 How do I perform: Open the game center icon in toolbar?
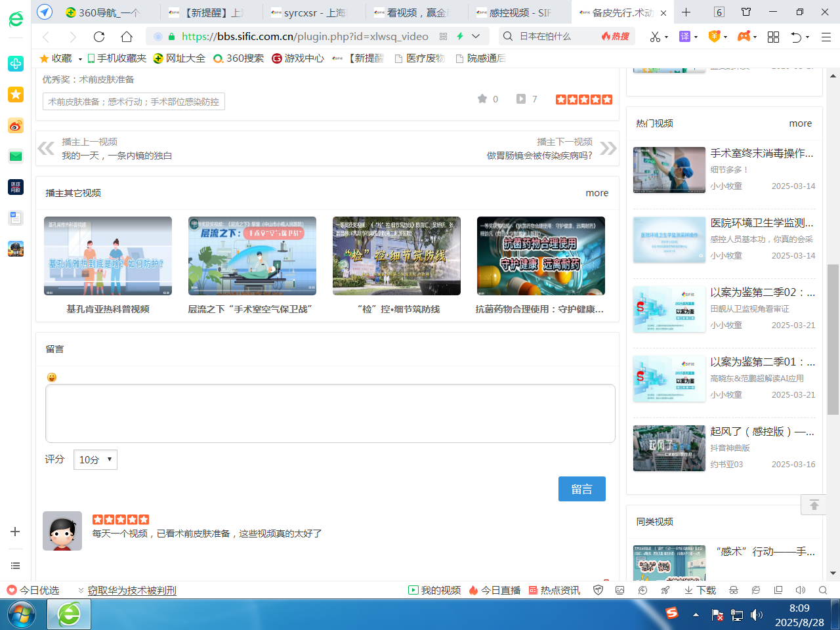point(744,37)
